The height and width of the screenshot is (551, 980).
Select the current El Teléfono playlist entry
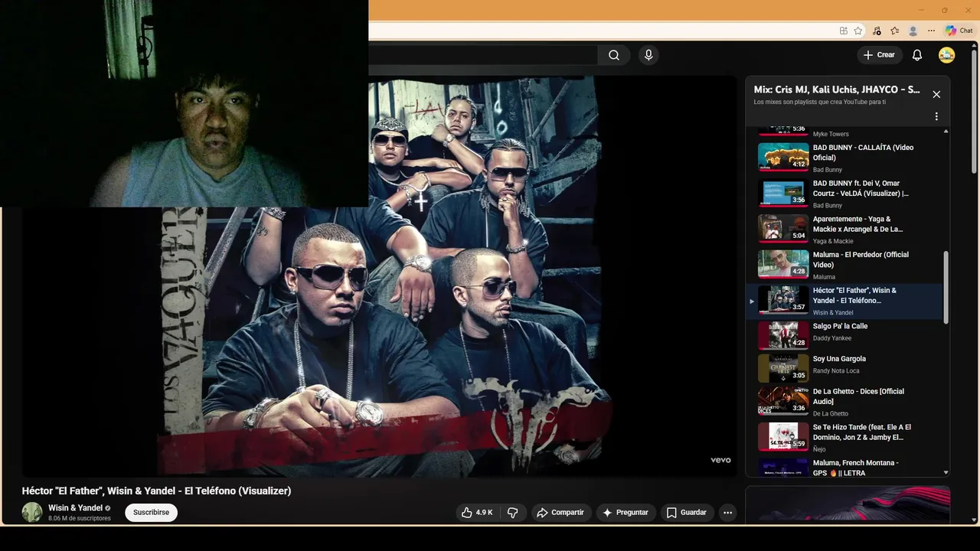[x=844, y=302]
